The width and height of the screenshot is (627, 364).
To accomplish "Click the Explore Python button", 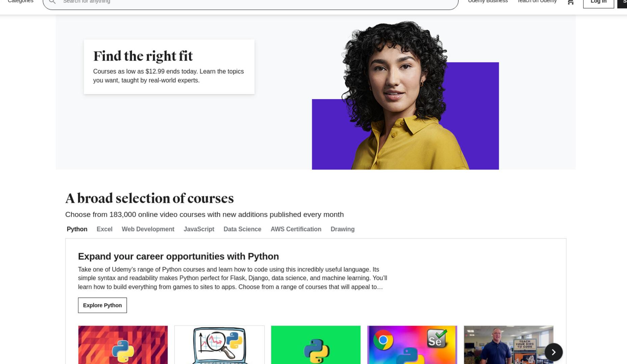I will point(102,305).
